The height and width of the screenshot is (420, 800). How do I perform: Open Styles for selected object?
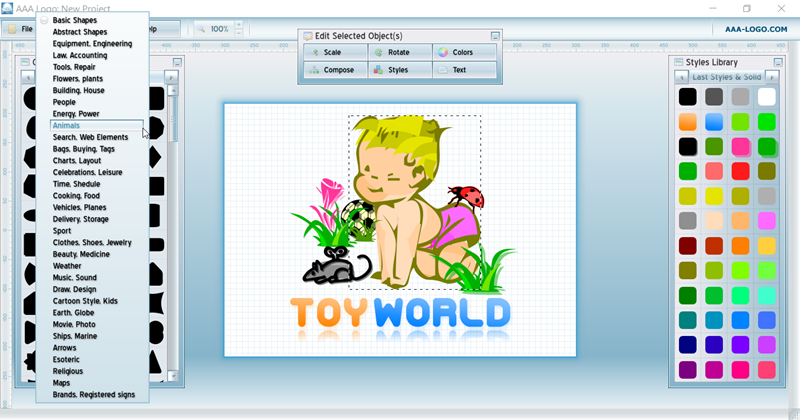(x=400, y=70)
